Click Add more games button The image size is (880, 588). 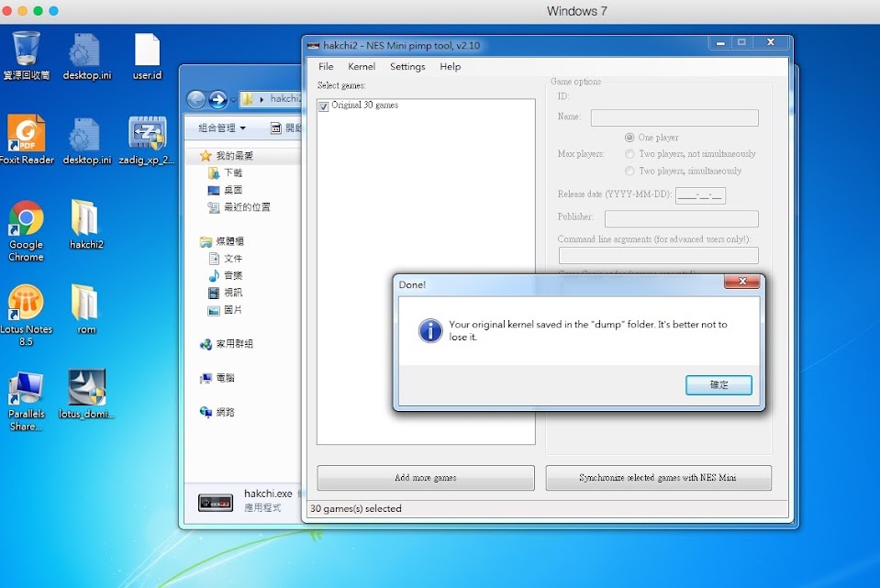click(x=426, y=478)
